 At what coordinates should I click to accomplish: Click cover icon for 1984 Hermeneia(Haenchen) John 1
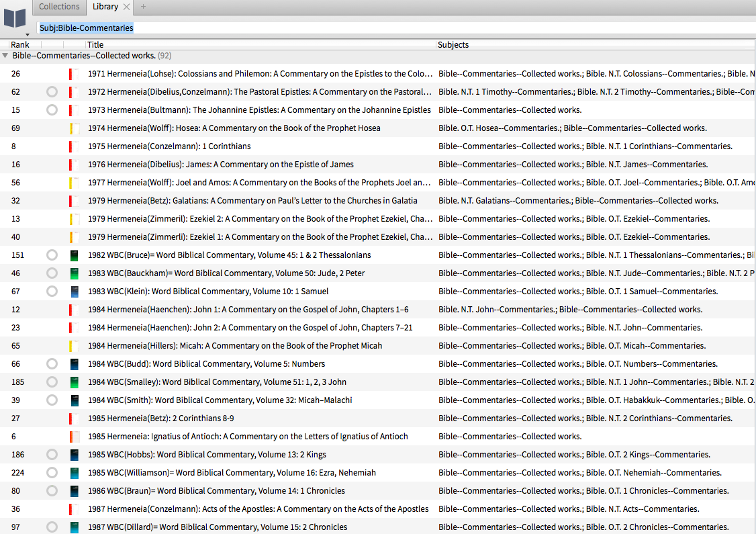(x=74, y=310)
